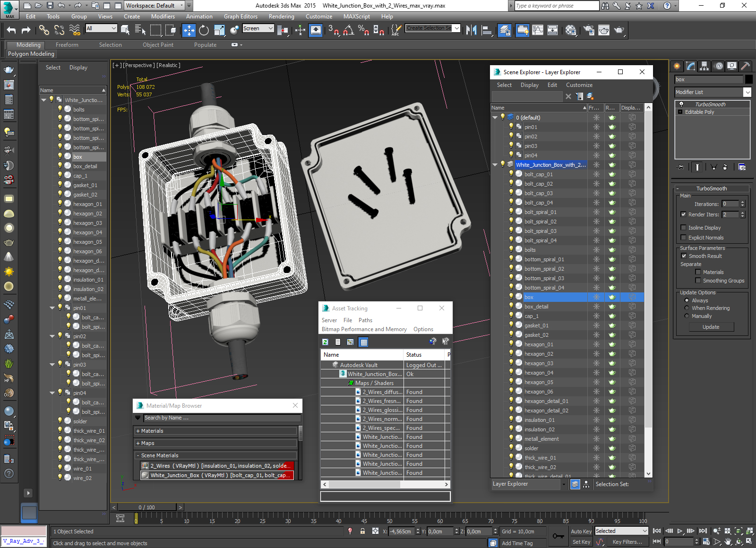
Task: Toggle lightbulb visibility of box_detail layer item
Action: click(511, 306)
